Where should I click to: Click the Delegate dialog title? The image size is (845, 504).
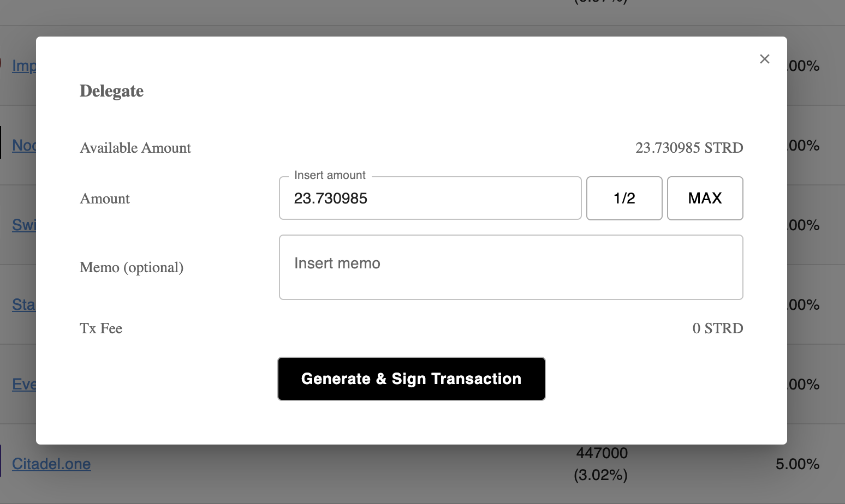click(111, 91)
